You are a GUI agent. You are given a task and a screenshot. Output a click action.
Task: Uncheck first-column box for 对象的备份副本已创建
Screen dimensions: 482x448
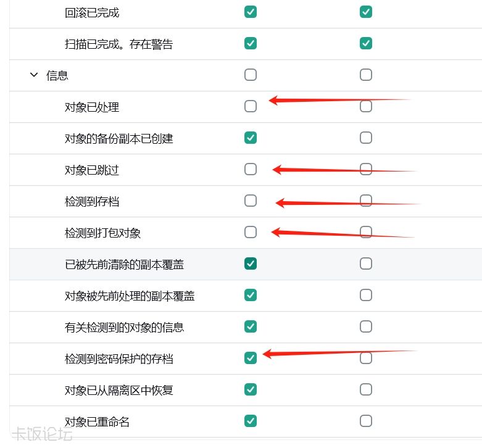coord(251,138)
